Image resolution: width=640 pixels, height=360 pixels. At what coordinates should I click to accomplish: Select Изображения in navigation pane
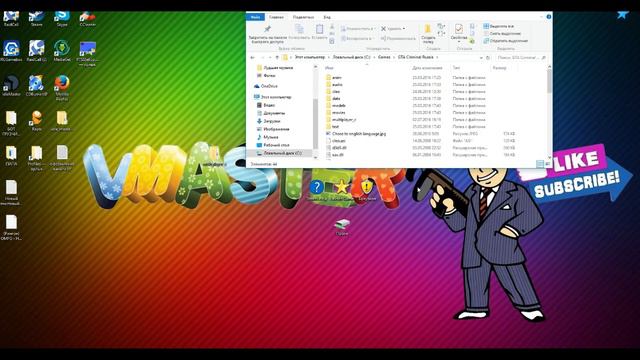click(x=273, y=129)
